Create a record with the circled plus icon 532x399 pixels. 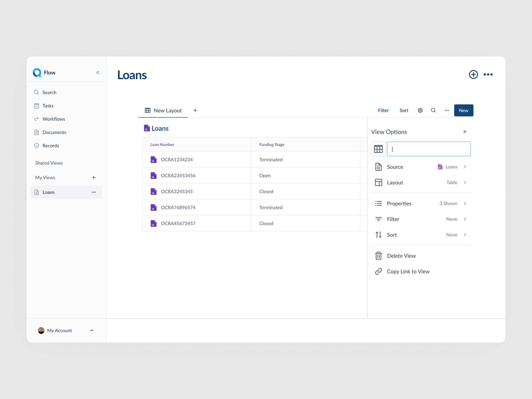pyautogui.click(x=473, y=74)
